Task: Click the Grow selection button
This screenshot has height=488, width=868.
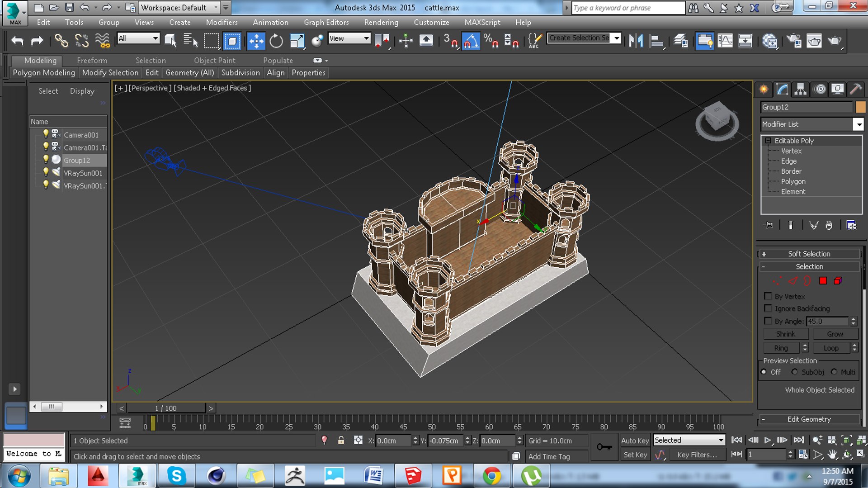Action: pyautogui.click(x=835, y=334)
